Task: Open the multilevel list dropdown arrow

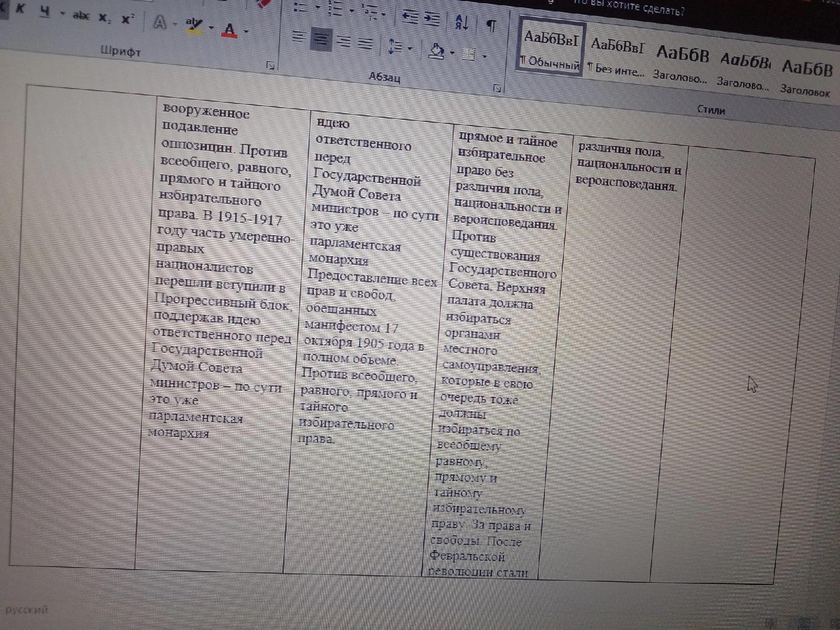Action: [x=384, y=15]
